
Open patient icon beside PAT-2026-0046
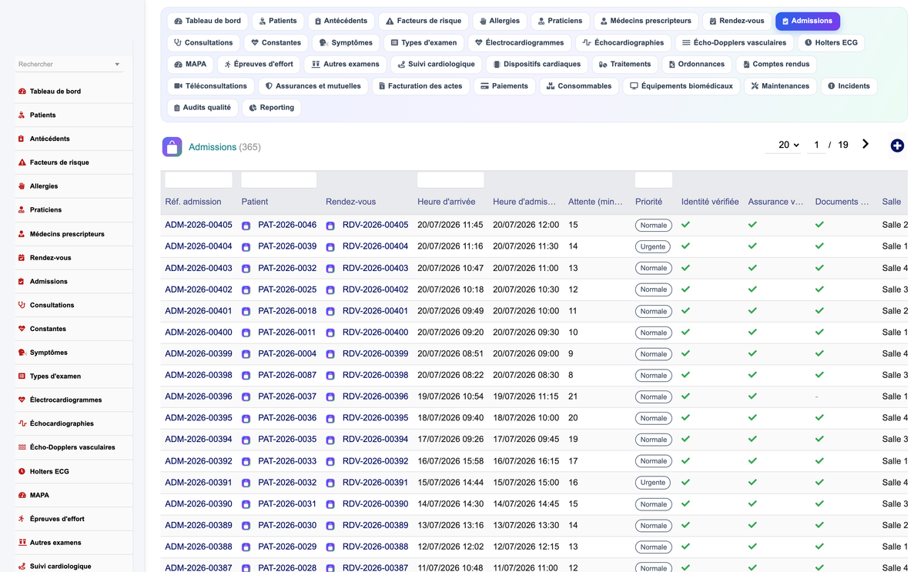coord(246,226)
